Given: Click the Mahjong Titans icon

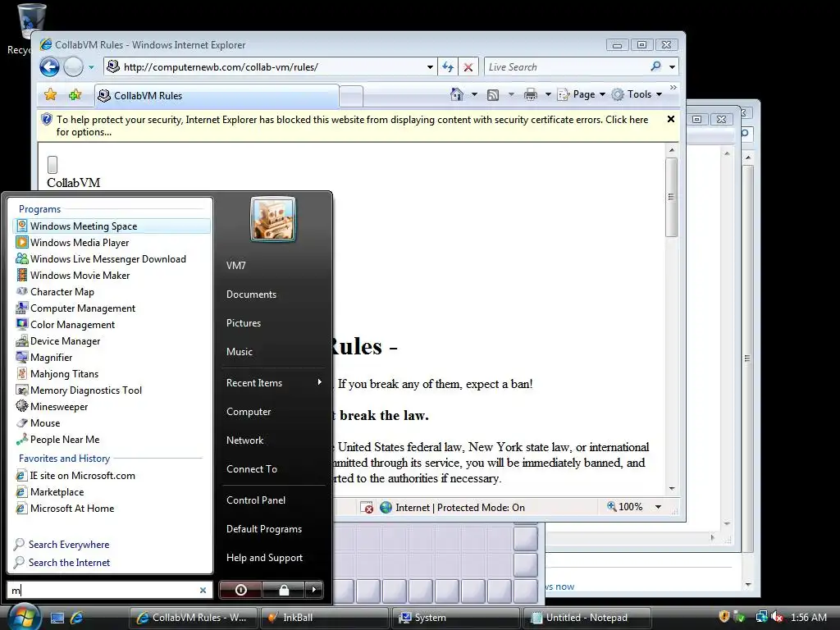Looking at the screenshot, I should (x=22, y=373).
